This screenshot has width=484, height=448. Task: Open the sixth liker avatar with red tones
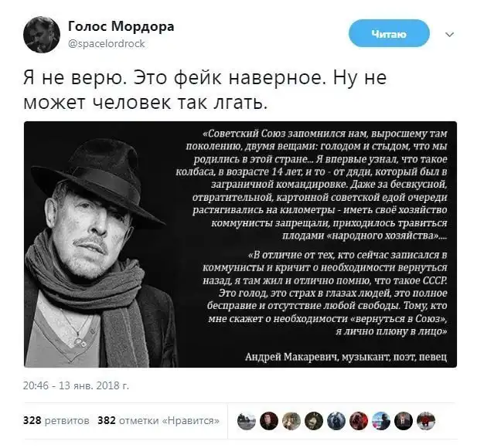[x=359, y=421]
